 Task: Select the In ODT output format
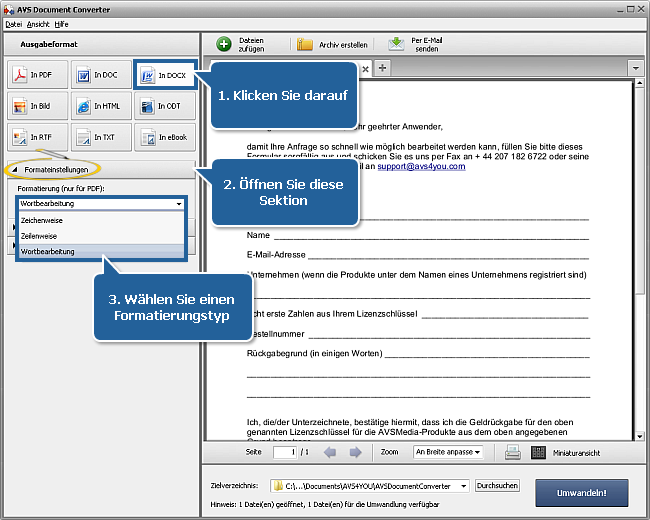click(162, 106)
